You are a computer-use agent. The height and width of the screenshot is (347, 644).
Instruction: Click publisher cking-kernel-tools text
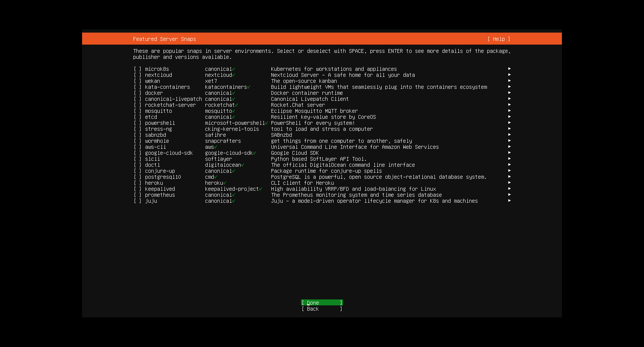[x=232, y=129]
